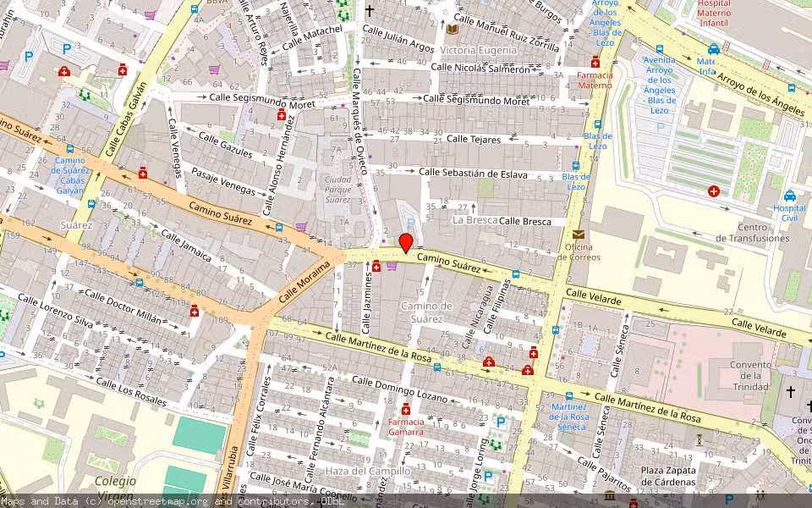Select the Calle Domingo Lozano label
Viewport: 812px width, 508px height.
coord(399,389)
